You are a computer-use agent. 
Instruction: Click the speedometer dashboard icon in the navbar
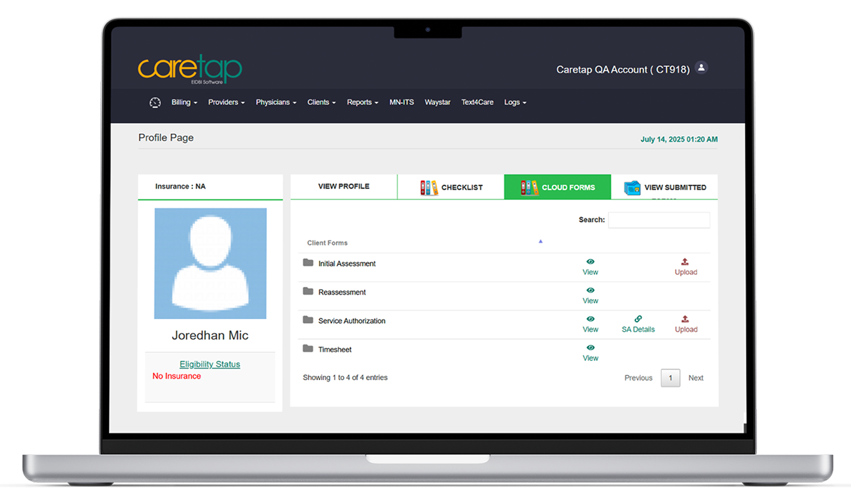(x=155, y=102)
